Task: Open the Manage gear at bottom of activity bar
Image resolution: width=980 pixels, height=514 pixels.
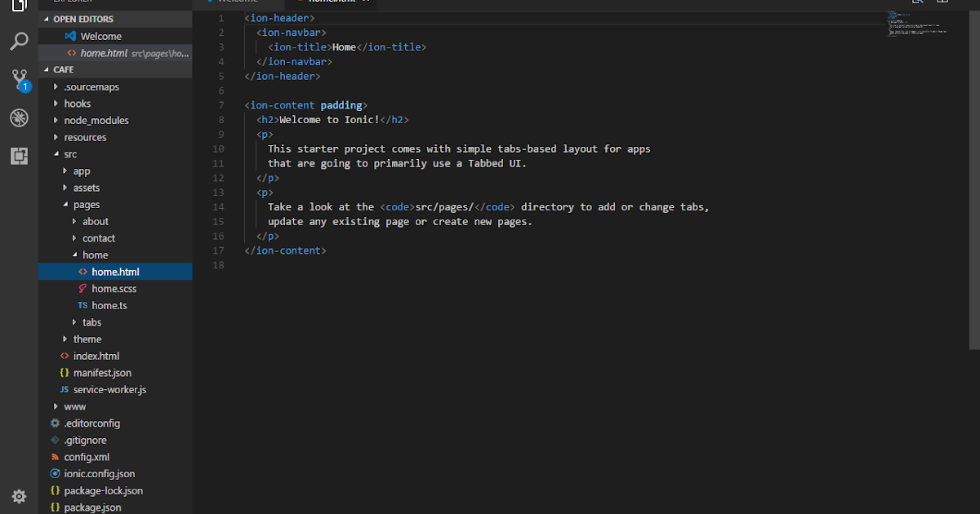Action: pyautogui.click(x=20, y=496)
